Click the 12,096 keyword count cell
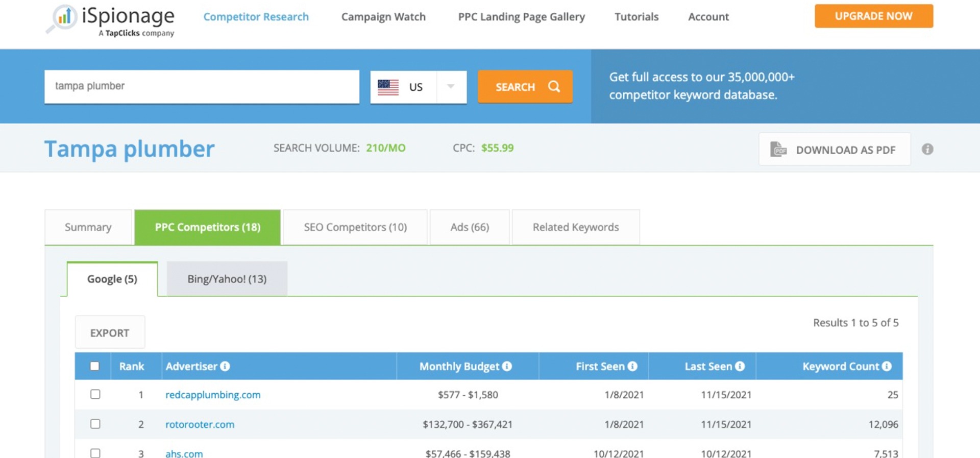Screen dimensions: 980x458 883,424
